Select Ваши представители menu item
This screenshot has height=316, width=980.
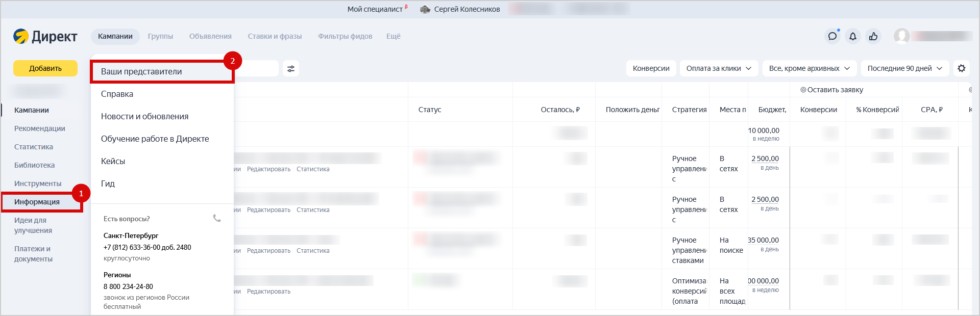[x=162, y=72]
